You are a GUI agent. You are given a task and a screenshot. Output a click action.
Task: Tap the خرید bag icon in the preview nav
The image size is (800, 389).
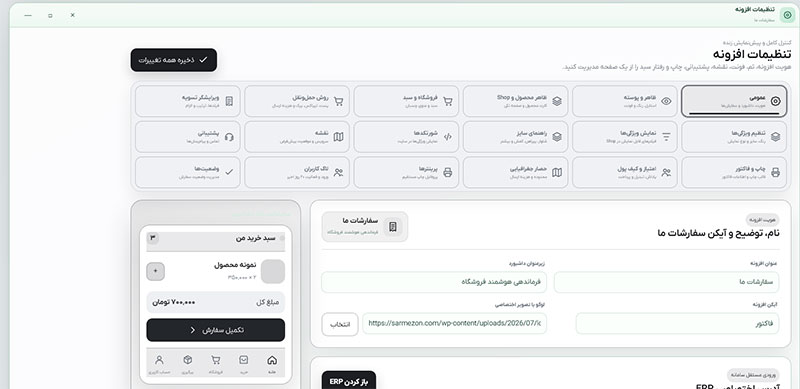tap(243, 360)
